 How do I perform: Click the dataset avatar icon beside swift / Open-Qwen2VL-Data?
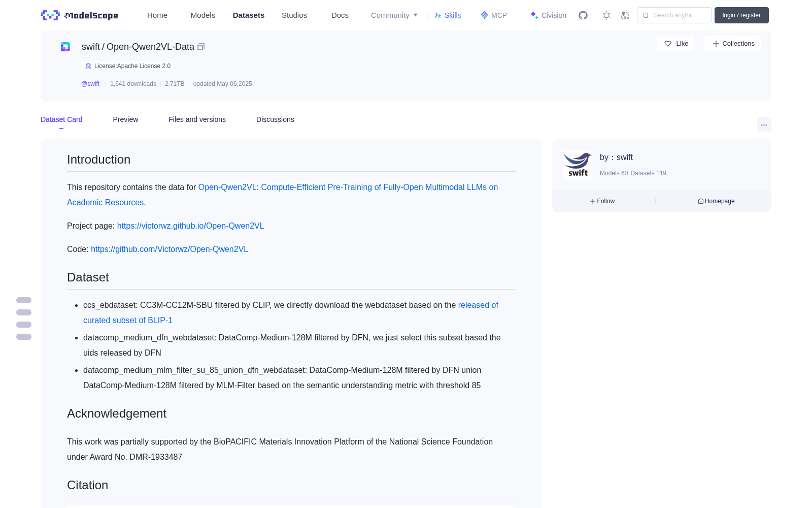(65, 47)
